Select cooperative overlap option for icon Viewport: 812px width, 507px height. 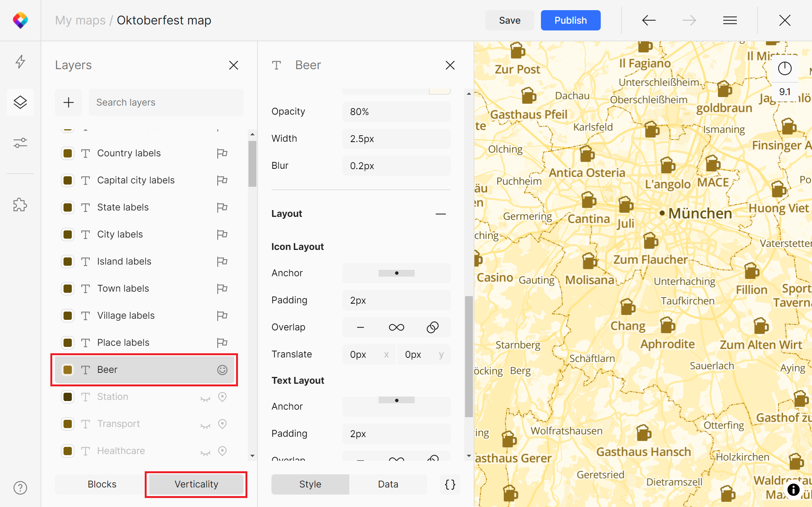[432, 327]
